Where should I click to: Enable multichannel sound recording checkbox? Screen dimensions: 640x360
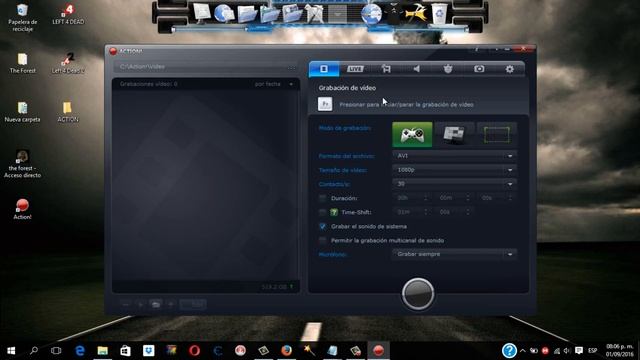(322, 240)
